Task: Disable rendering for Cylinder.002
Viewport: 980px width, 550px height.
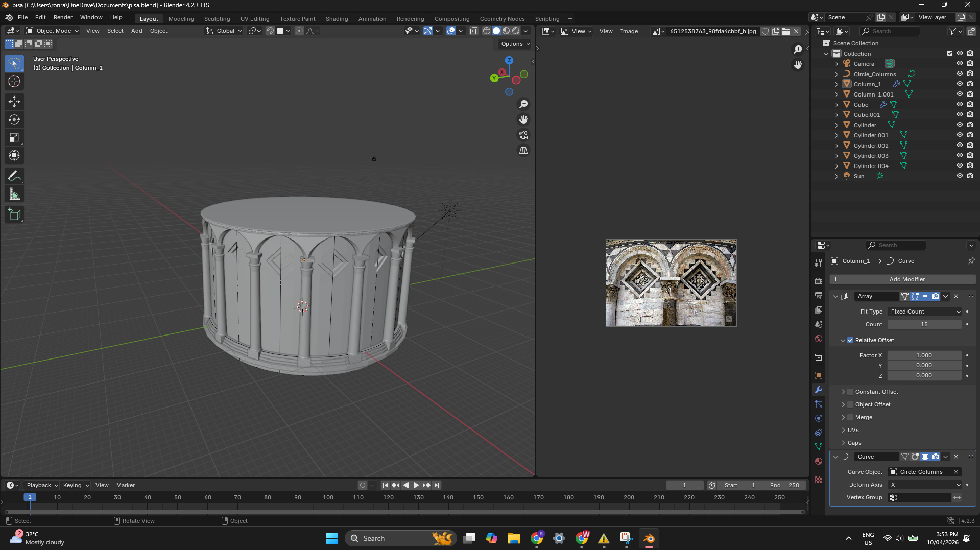Action: [970, 146]
